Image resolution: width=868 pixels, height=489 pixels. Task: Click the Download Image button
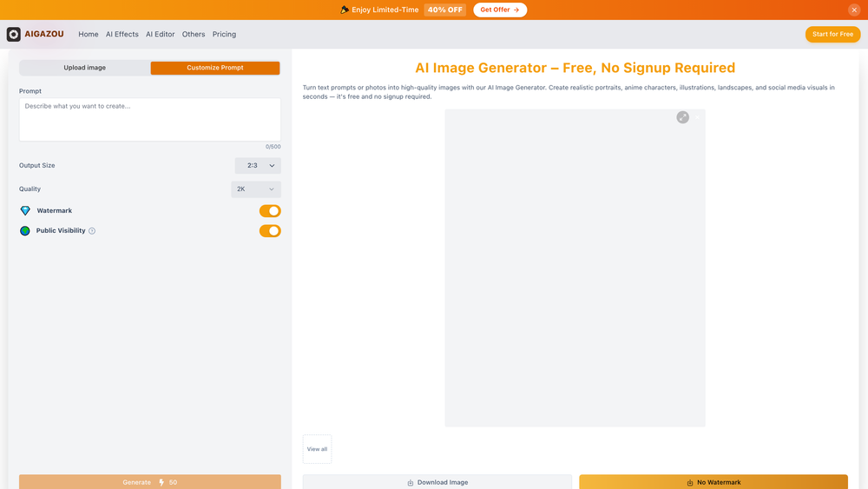pos(437,482)
